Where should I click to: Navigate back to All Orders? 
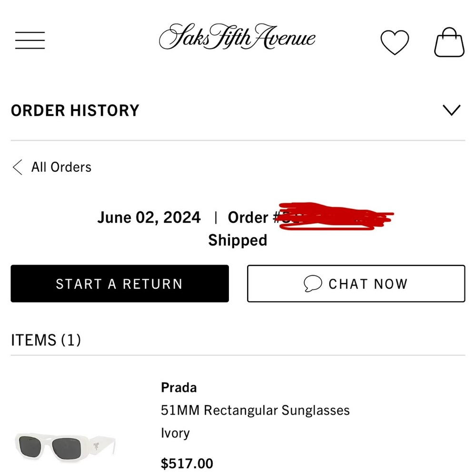click(61, 167)
